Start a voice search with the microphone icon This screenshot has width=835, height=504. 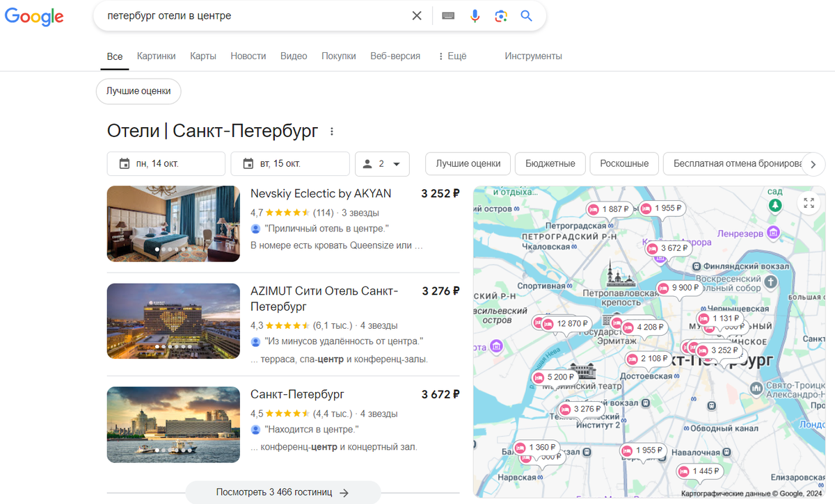coord(475,15)
